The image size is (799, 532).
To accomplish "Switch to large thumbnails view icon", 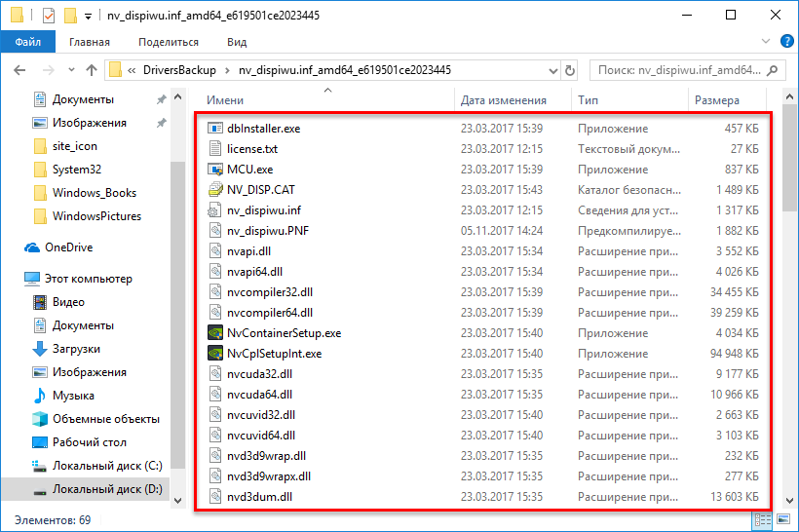I will 782,519.
